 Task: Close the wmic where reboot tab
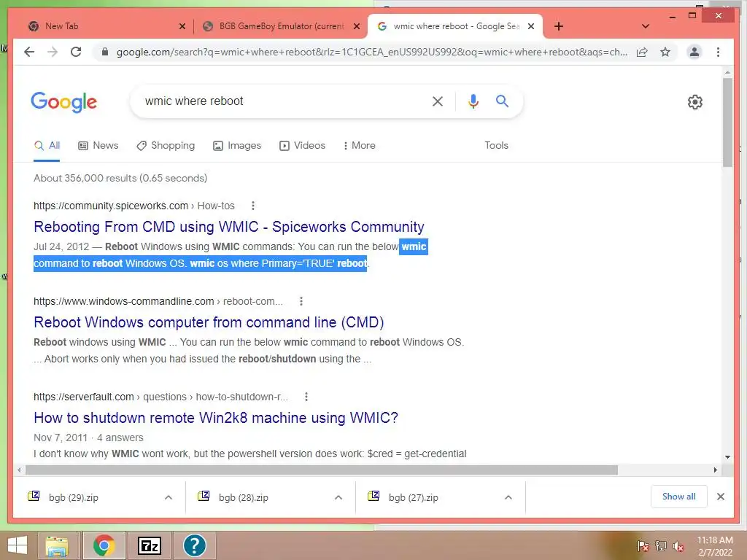[x=531, y=26]
